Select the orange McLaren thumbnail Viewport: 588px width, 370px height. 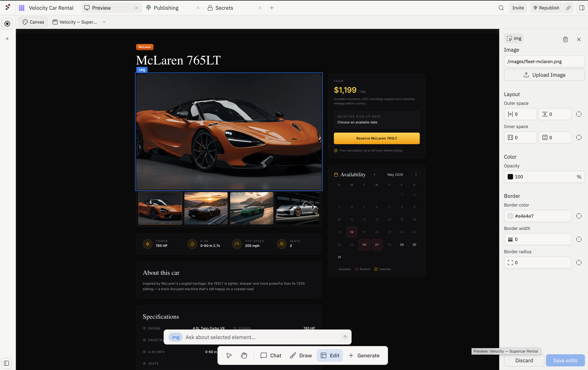point(160,208)
